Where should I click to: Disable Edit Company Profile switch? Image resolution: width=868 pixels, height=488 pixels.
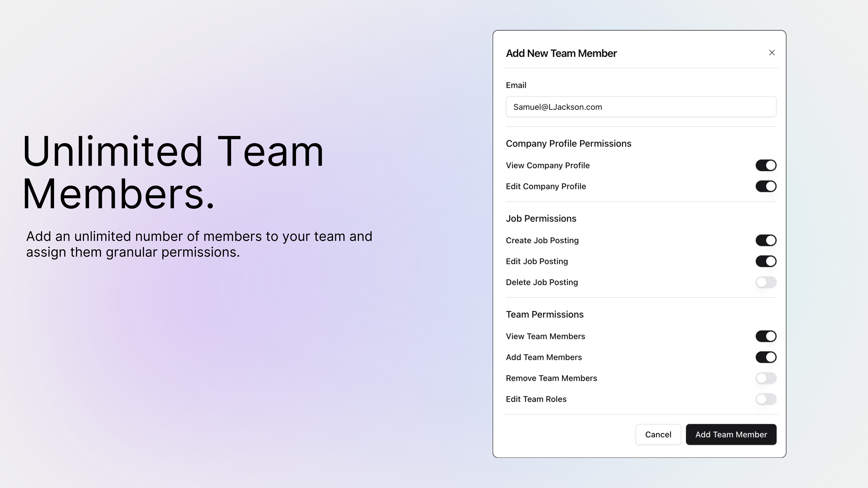[766, 186]
